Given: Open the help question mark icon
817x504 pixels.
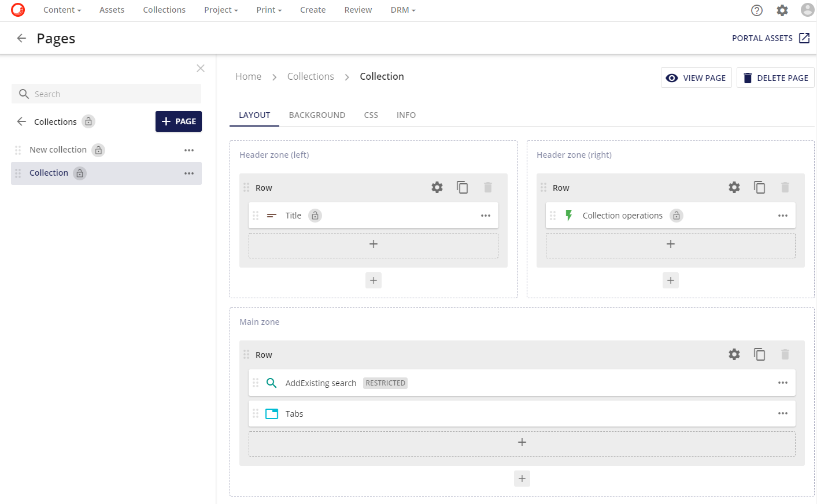Looking at the screenshot, I should [x=756, y=10].
